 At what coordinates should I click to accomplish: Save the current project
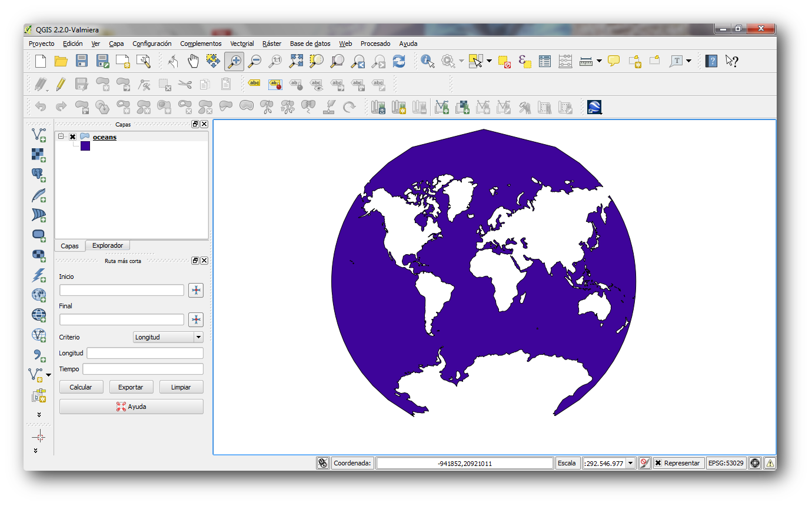[x=82, y=61]
